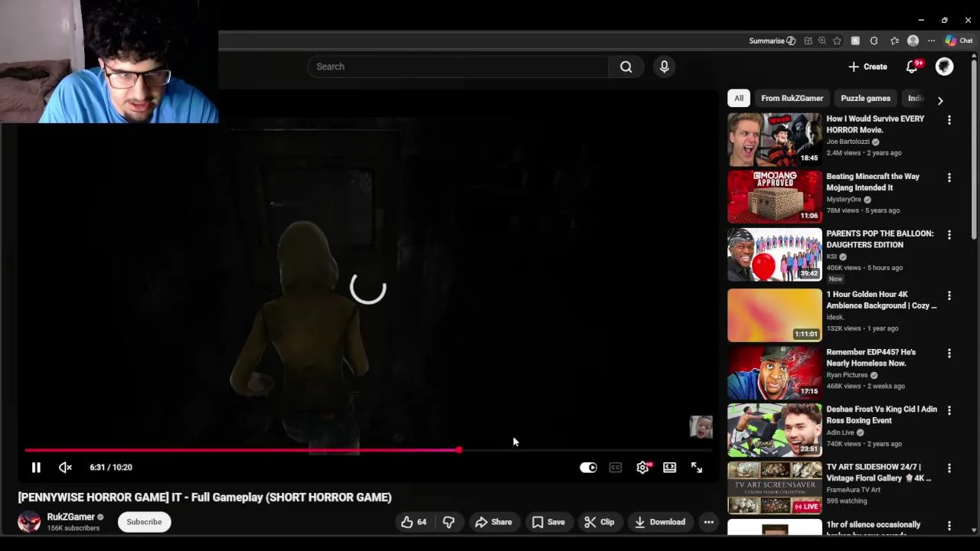Screen dimensions: 980x551
Task: Pause the video with the pause button
Action: (36, 468)
